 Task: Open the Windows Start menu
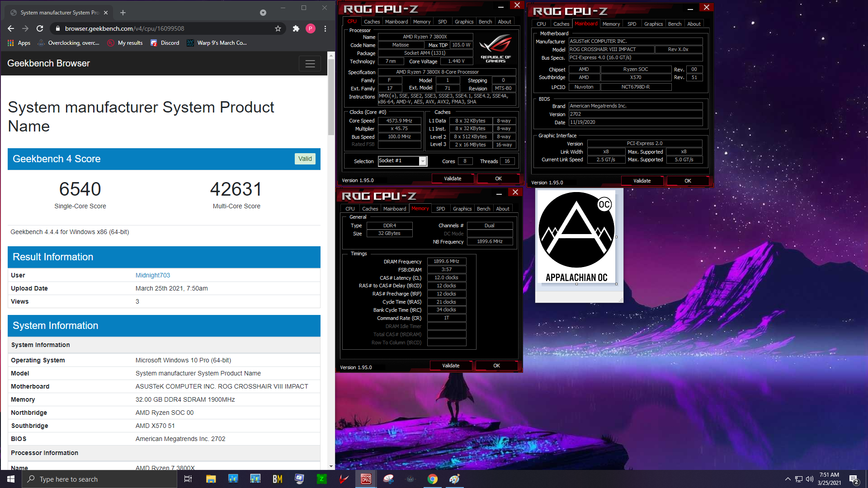coord(11,479)
